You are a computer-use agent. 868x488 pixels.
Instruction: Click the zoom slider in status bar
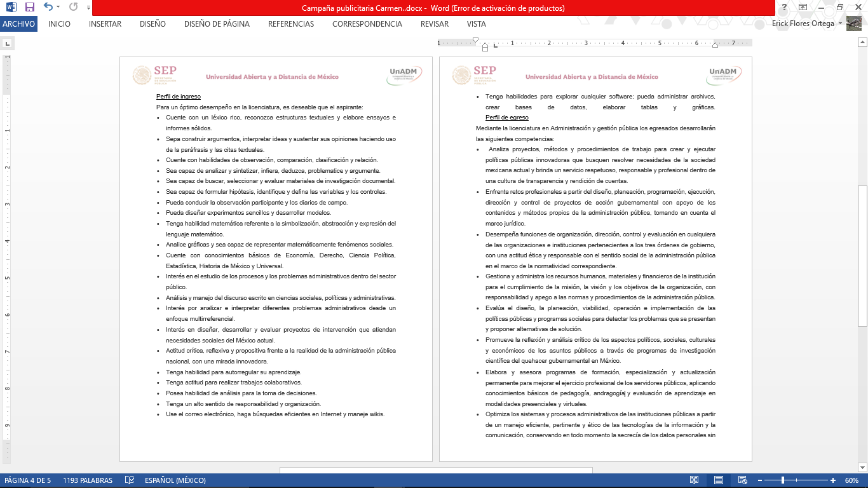click(783, 480)
